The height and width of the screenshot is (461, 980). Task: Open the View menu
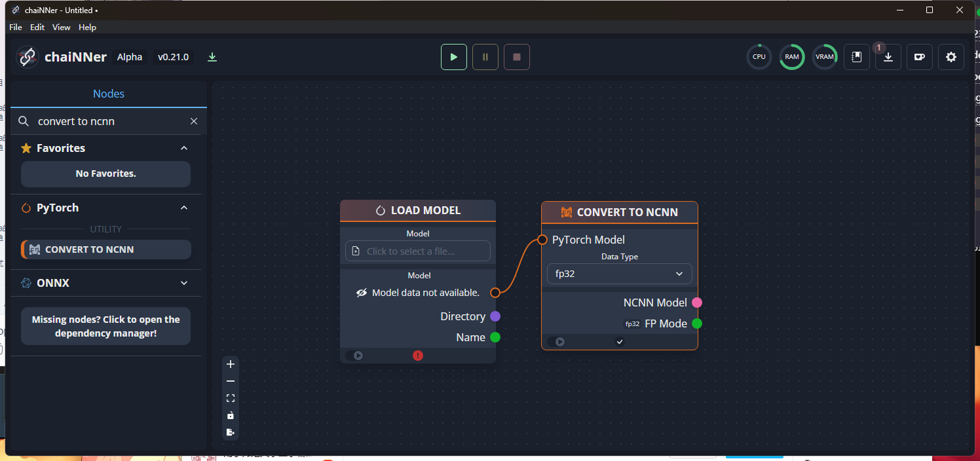coord(62,28)
